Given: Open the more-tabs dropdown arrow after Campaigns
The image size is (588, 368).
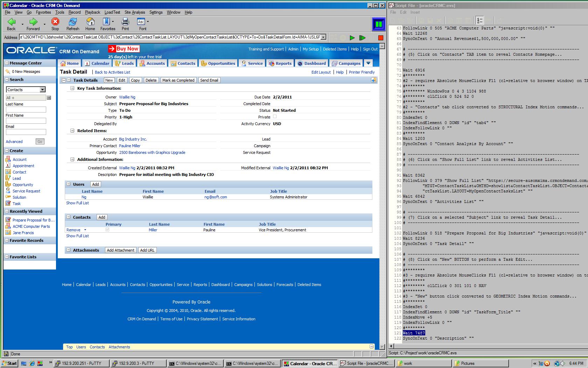Looking at the screenshot, I should (368, 63).
